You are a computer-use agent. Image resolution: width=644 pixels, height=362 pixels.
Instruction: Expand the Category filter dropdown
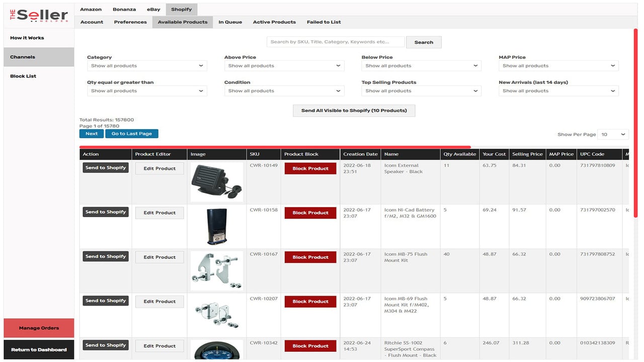[147, 66]
